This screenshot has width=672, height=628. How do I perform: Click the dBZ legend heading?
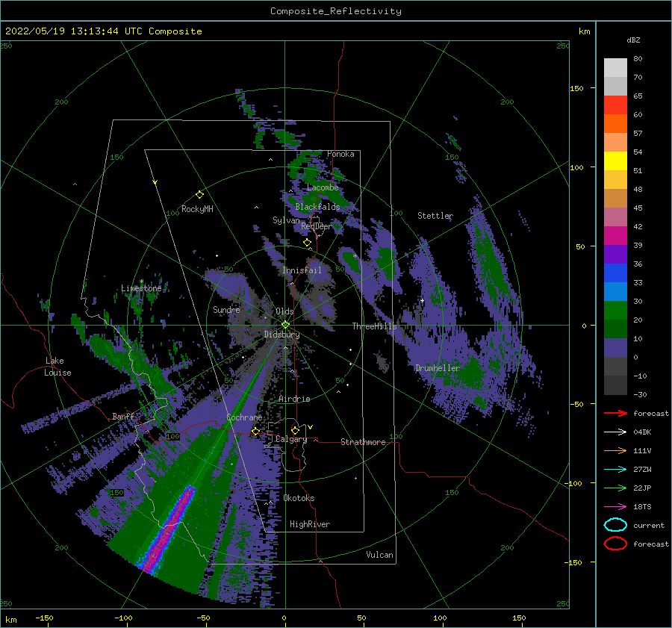(x=633, y=40)
